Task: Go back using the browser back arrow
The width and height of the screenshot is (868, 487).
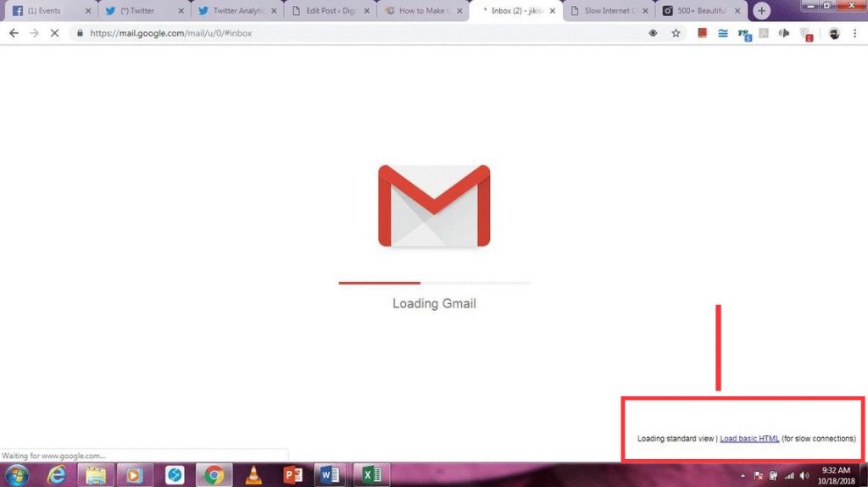Action: [x=14, y=33]
